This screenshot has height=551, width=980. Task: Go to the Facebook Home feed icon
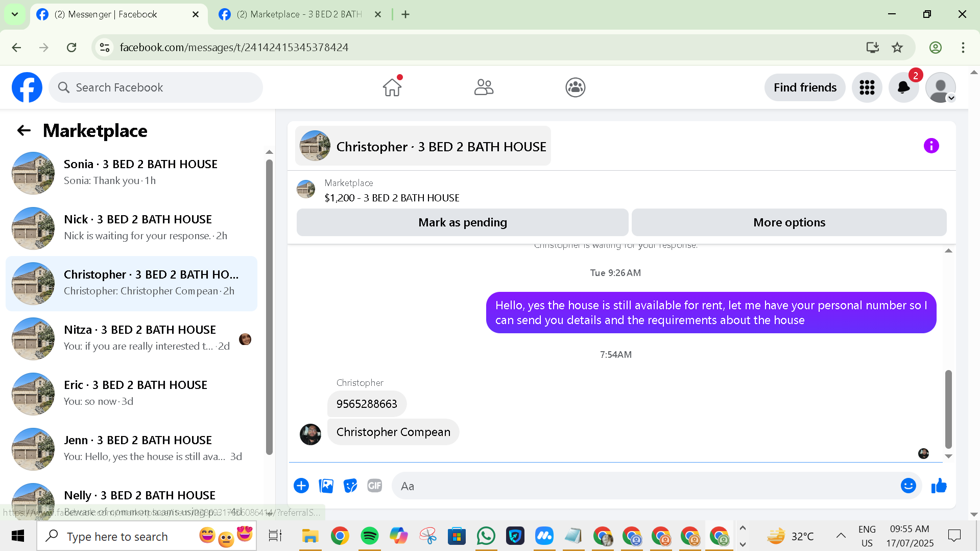(392, 87)
